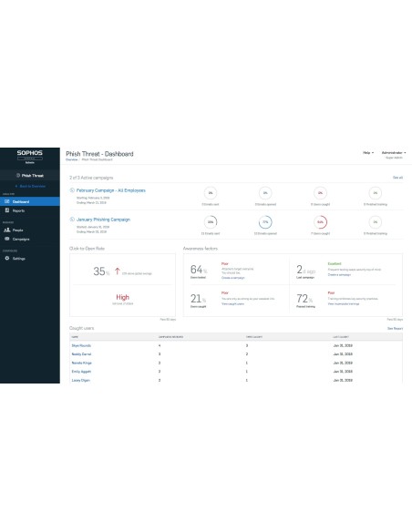Image resolution: width=412 pixels, height=532 pixels.
Task: Click the Back to Overview link
Action: 31,186
